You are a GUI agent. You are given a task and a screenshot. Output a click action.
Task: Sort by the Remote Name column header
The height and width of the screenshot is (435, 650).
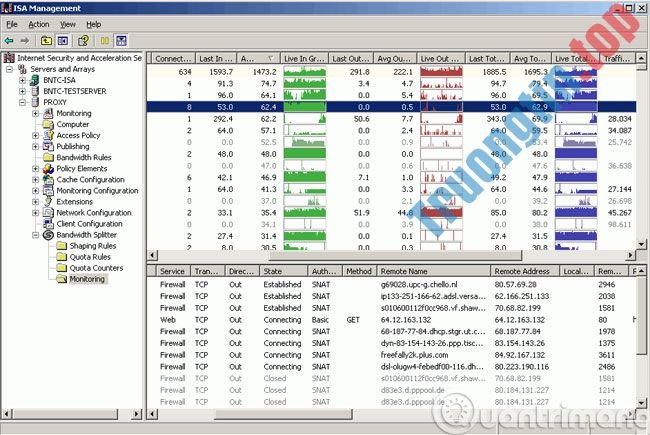(400, 271)
